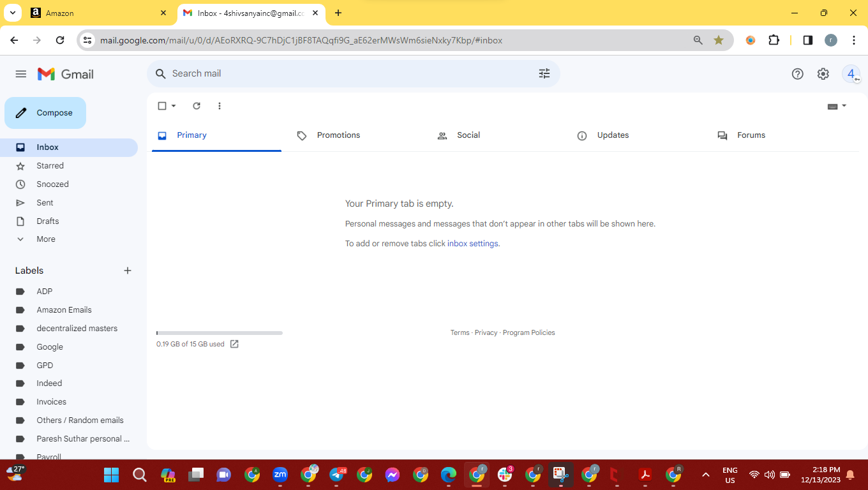This screenshot has width=868, height=490.
Task: Switch to the Forums tab
Action: pyautogui.click(x=777, y=135)
